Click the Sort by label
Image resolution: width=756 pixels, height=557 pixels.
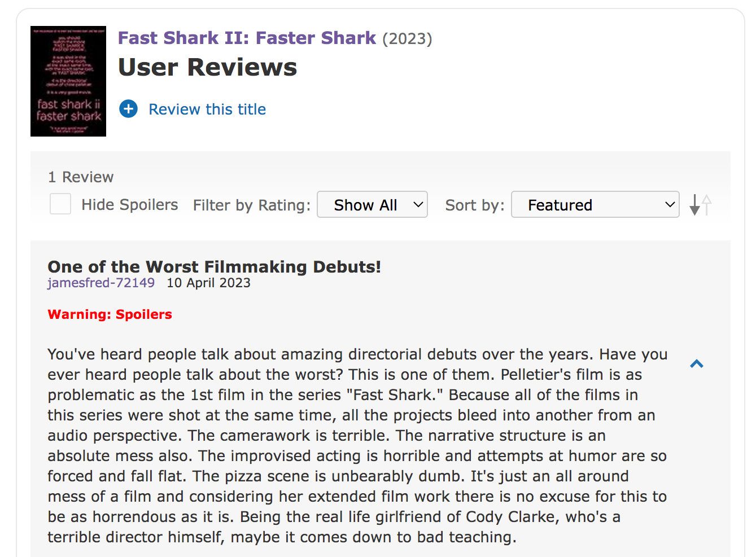[x=475, y=205]
